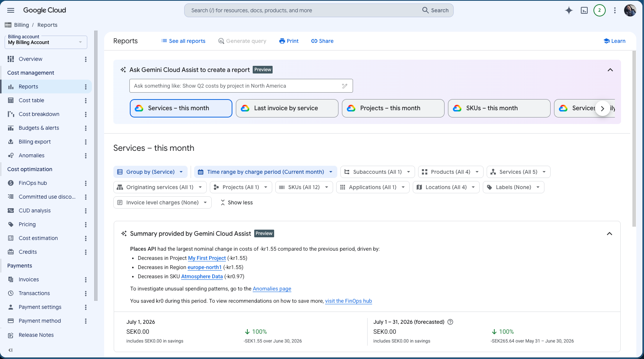Collapse the Gemini summary section
The image size is (644, 359).
point(610,233)
